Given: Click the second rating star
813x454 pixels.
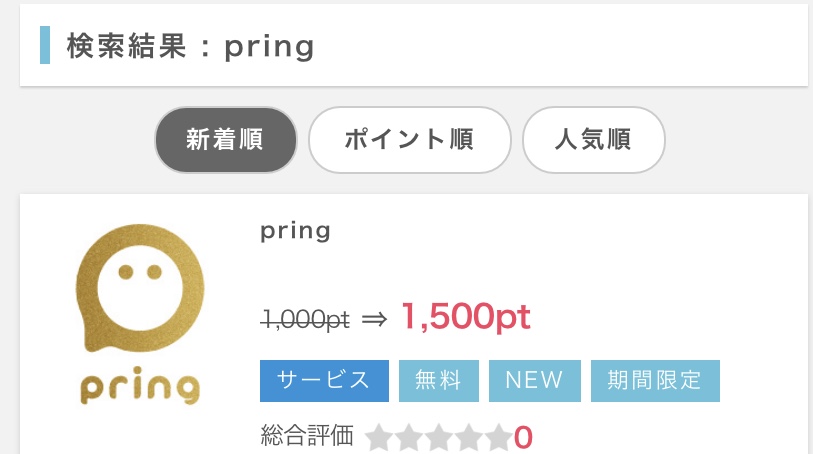Looking at the screenshot, I should pos(409,437).
